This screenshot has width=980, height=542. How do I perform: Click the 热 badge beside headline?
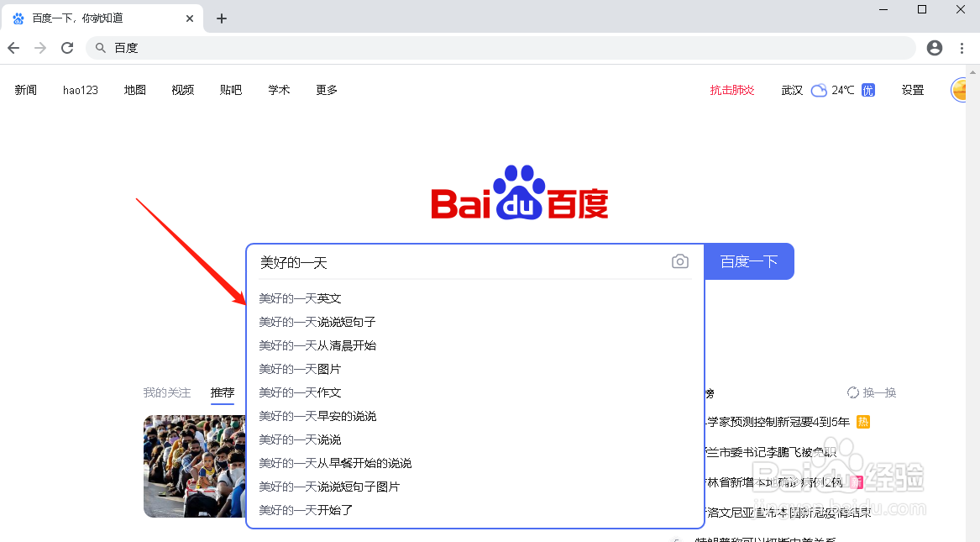[x=863, y=422]
